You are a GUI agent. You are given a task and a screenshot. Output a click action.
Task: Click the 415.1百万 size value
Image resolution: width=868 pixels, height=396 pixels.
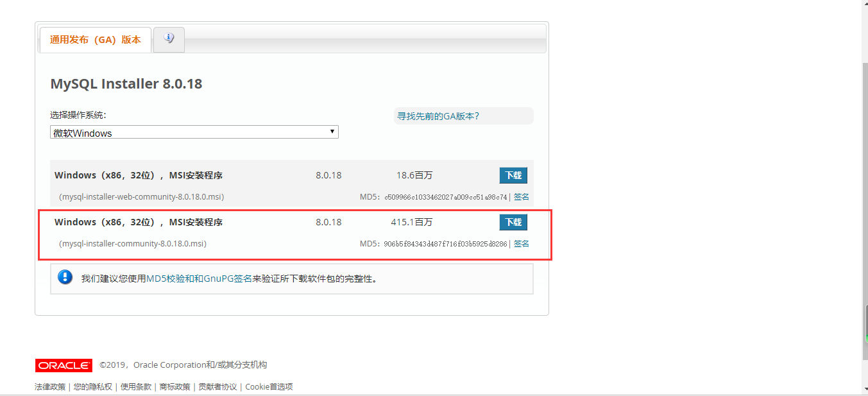tap(412, 222)
